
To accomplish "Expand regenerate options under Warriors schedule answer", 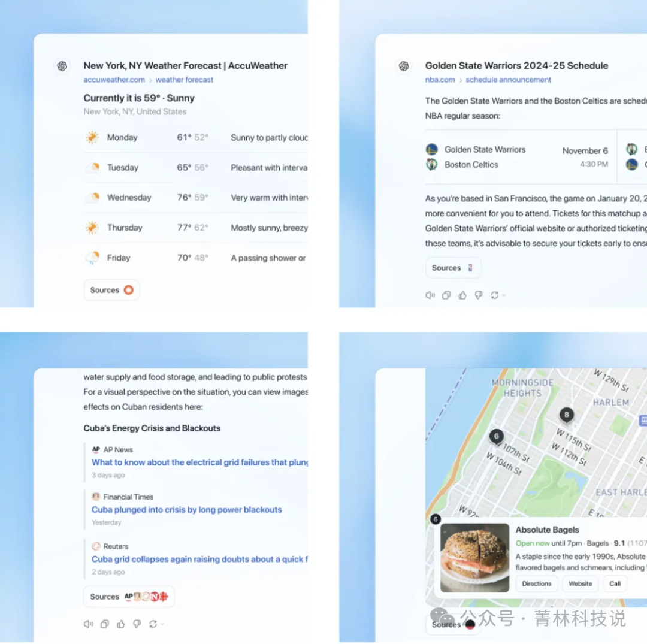I will [503, 295].
